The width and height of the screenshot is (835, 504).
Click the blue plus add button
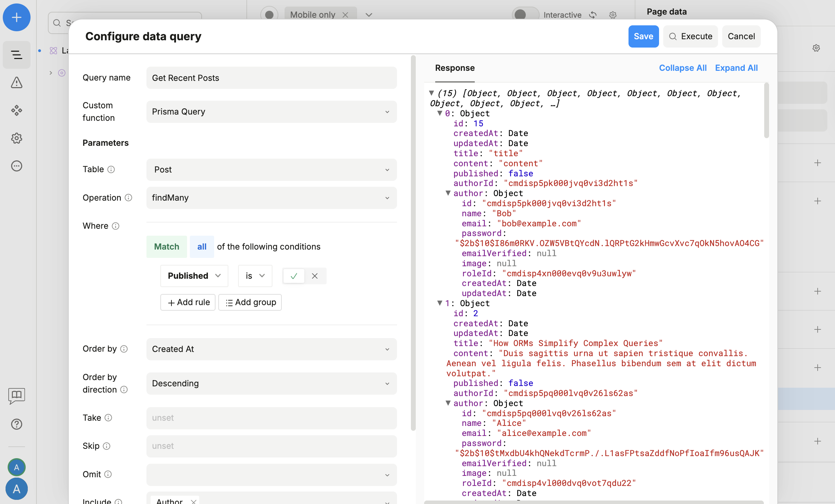pos(17,17)
